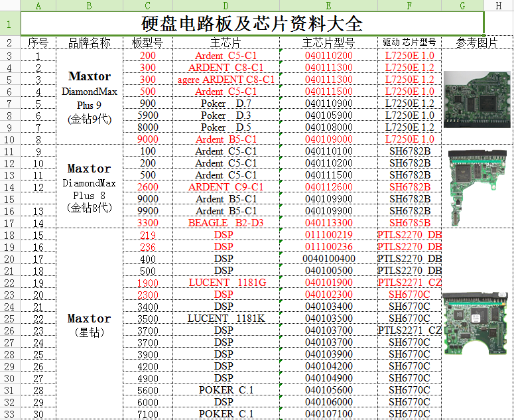The image size is (514, 420).
Task: Click the red cell ARDENT C9-C1
Action: (226, 187)
